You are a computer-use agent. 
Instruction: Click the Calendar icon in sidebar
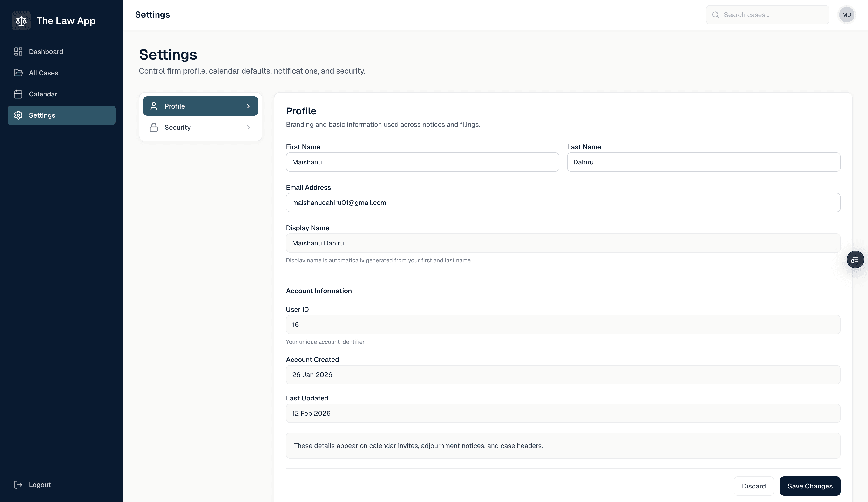[x=18, y=94]
